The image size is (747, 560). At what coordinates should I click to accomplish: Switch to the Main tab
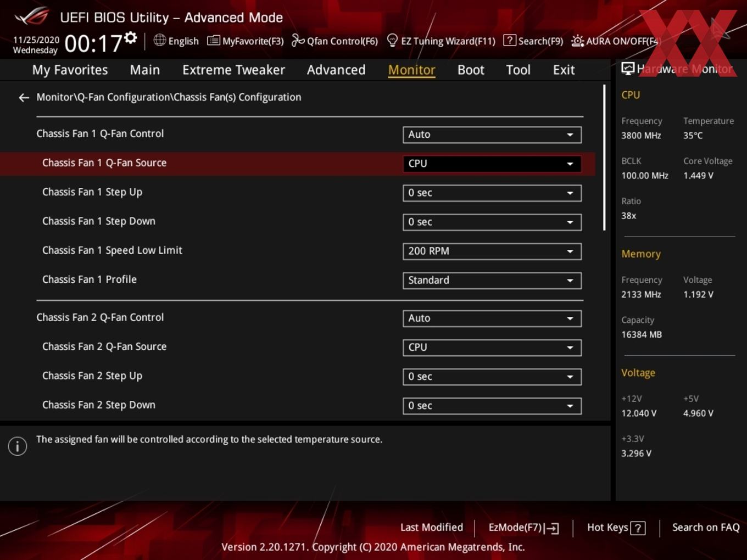pyautogui.click(x=145, y=70)
